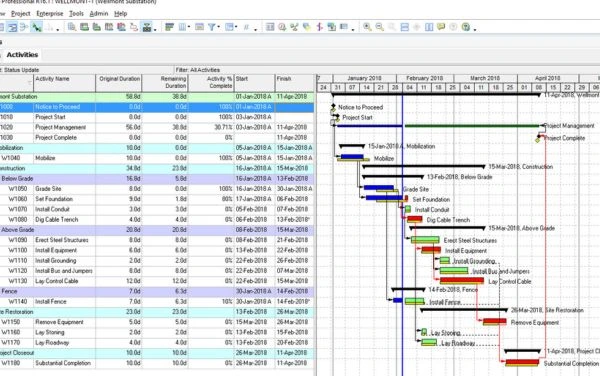Click the March 2018 timescale header
This screenshot has width=600, height=376.
point(485,78)
